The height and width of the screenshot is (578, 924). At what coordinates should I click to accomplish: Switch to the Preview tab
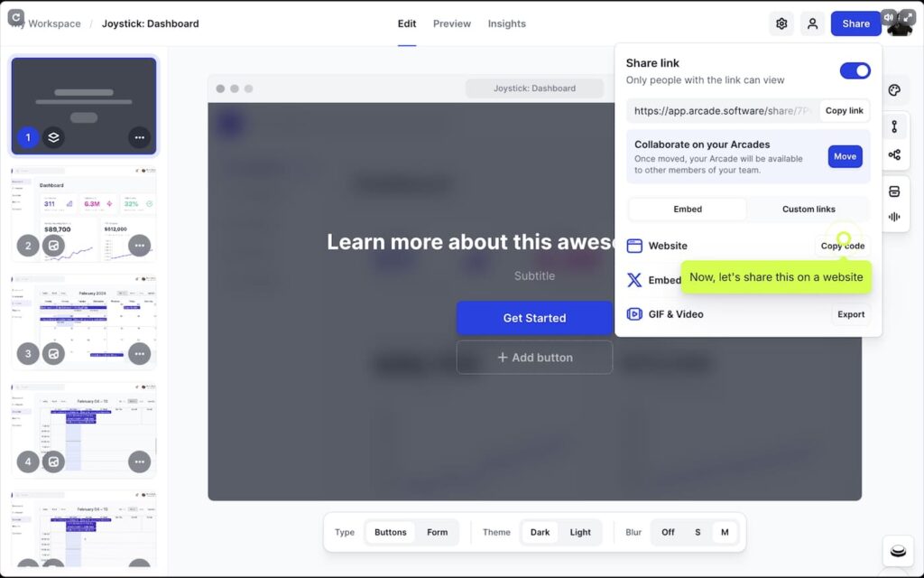(x=452, y=23)
